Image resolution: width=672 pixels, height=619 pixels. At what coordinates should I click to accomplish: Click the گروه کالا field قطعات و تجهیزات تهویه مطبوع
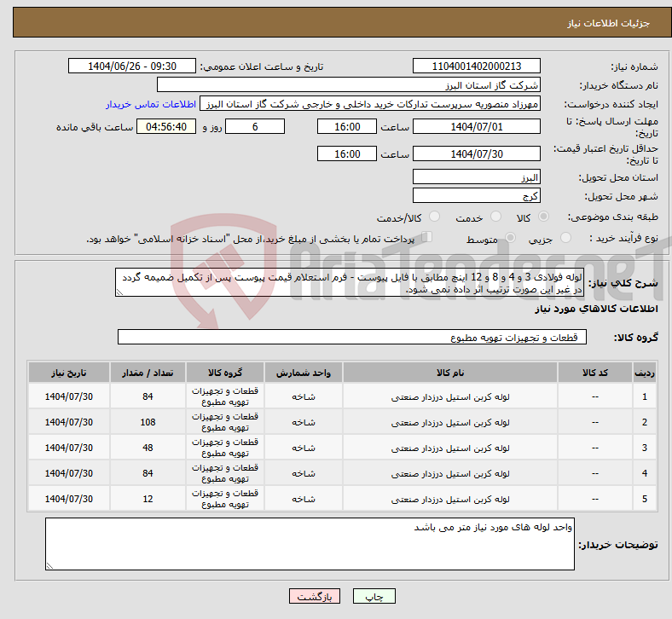tap(352, 337)
